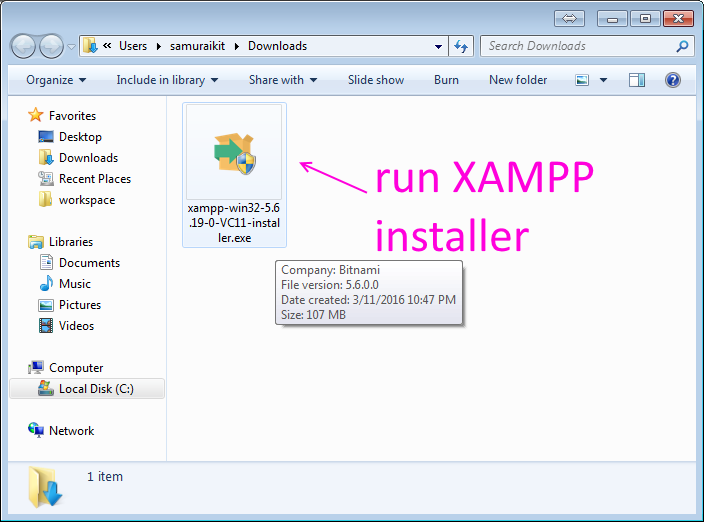Select Computer in navigation pane
Screen dimensions: 704x522
coord(76,368)
